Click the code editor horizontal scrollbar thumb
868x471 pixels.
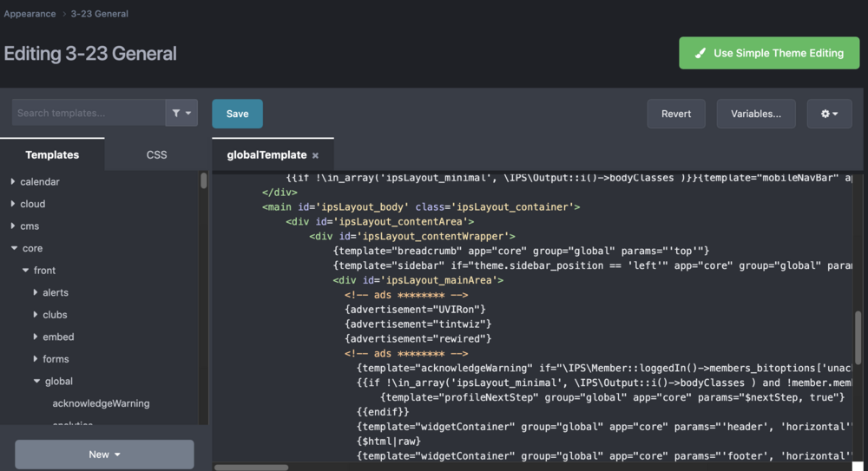[x=252, y=468]
